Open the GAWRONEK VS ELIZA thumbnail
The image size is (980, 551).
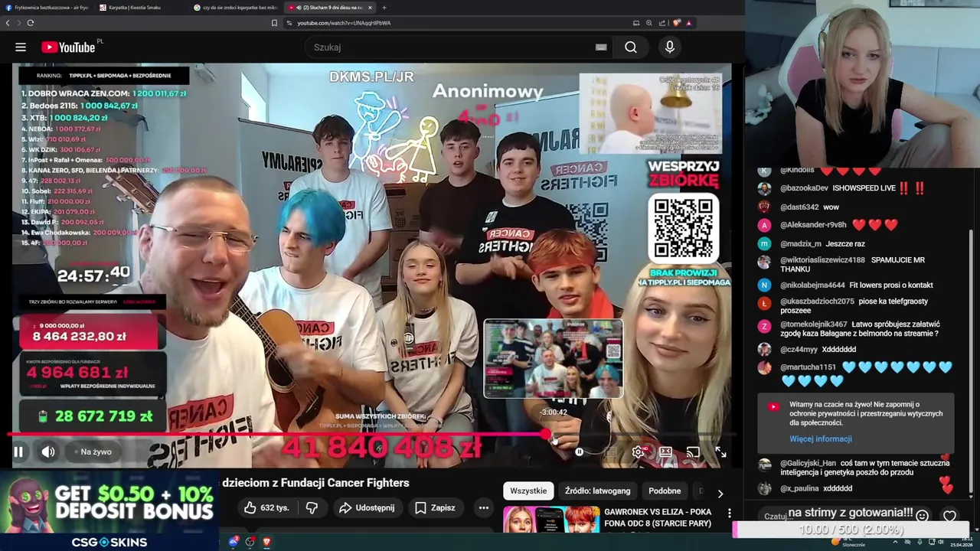[x=551, y=519]
